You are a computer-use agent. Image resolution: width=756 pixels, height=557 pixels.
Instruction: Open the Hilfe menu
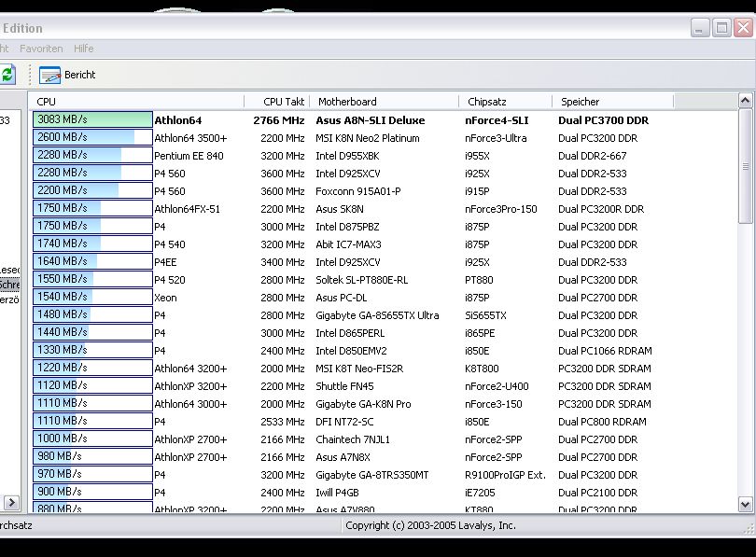[83, 49]
